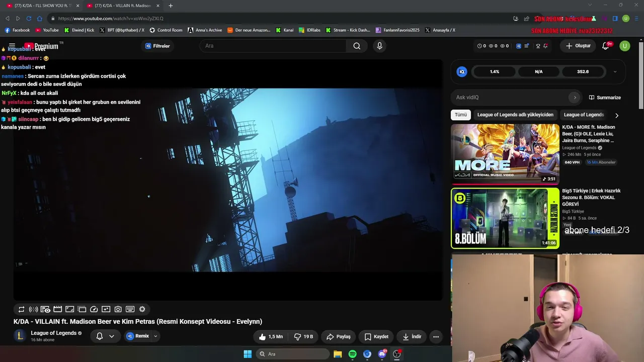Click the browser address bar URL

click(x=111, y=19)
